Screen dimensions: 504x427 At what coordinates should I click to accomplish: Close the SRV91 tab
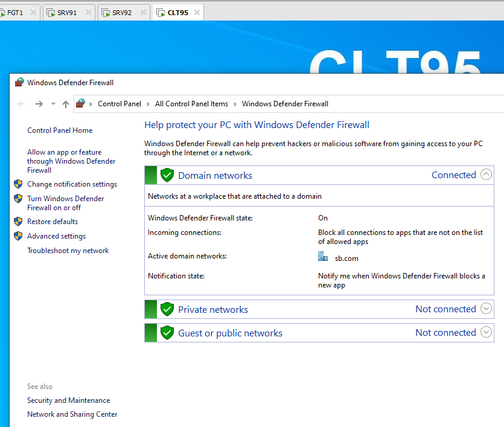(x=88, y=13)
